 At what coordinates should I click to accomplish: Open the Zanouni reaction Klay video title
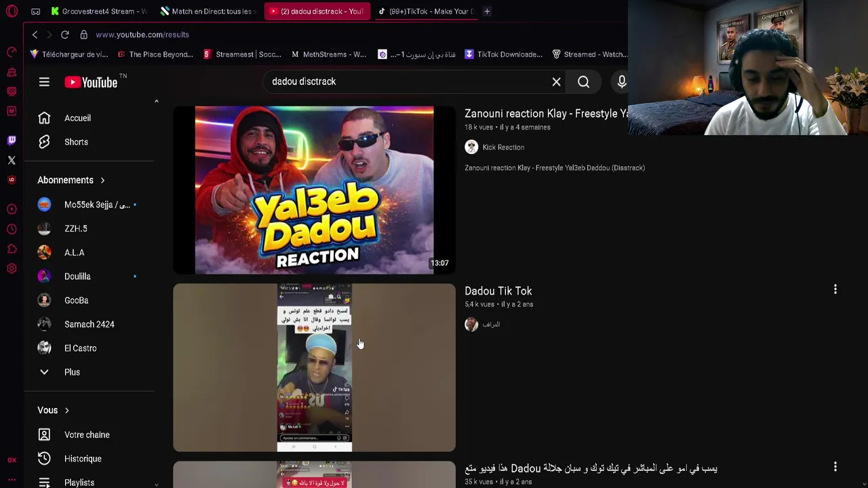point(546,113)
